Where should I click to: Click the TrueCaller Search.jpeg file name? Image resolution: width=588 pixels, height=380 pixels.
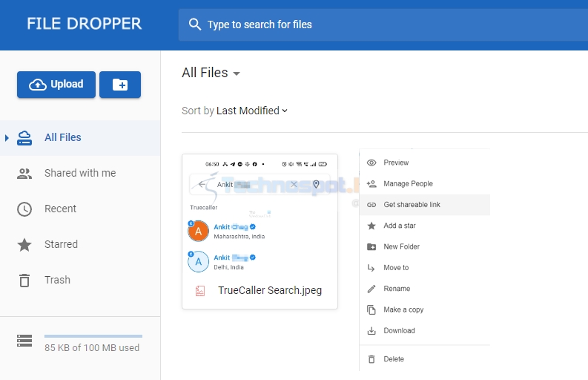click(270, 291)
